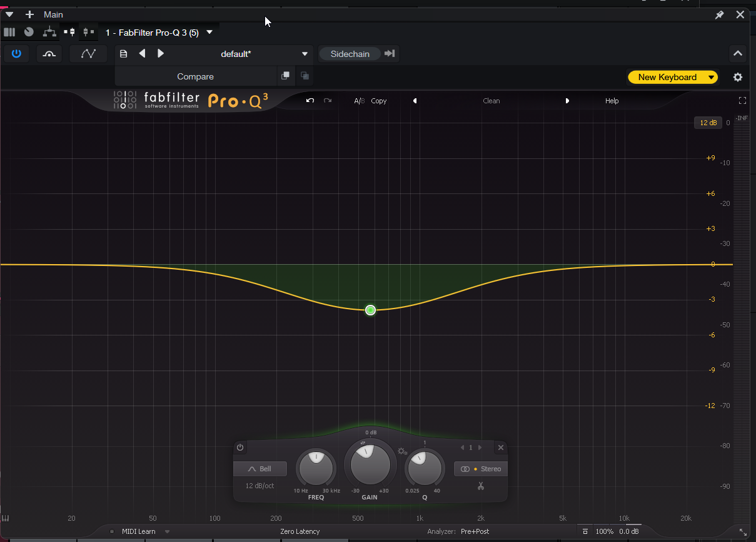The image size is (756, 542).
Task: Select the first insert chain icon
Action: coord(69,32)
